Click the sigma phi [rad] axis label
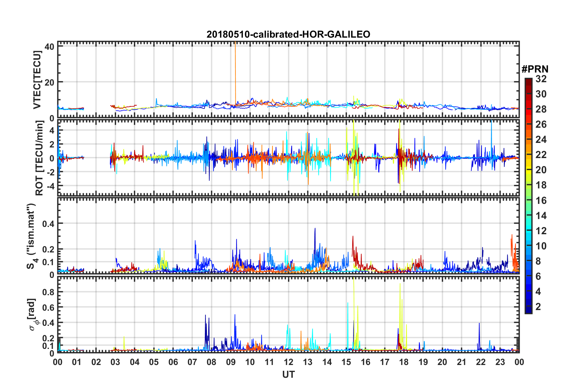The width and height of the screenshot is (577, 392). point(33,315)
